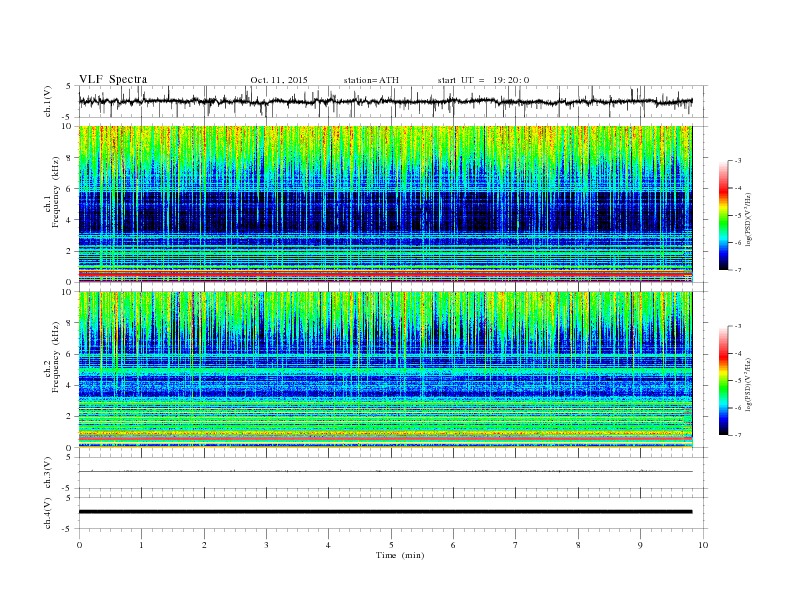Click the ch.1 spectrogram color scale bar

[x=724, y=215]
